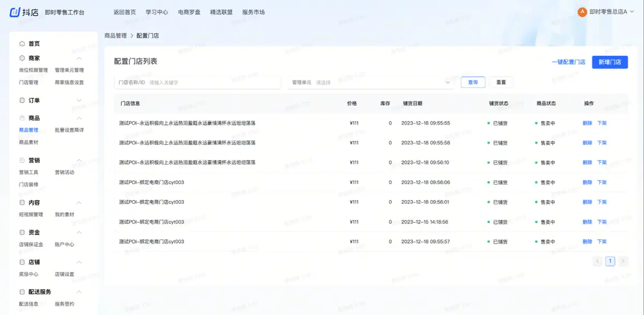The width and height of the screenshot is (644, 315).
Task: Collapse the 营销 section chevron
Action: pyautogui.click(x=79, y=160)
